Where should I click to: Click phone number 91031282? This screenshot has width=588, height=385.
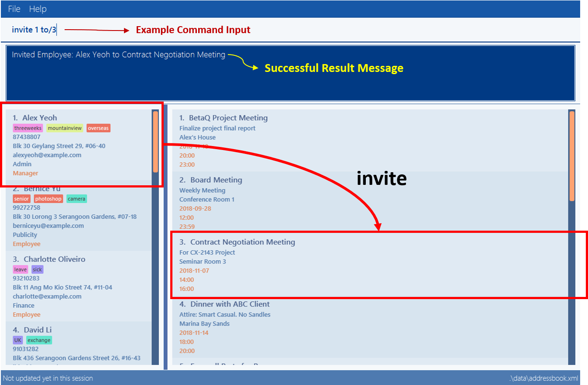tap(26, 349)
